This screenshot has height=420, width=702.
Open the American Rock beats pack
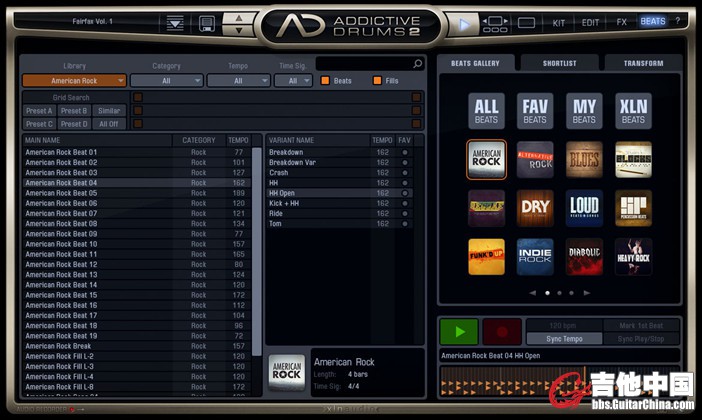[x=486, y=159]
